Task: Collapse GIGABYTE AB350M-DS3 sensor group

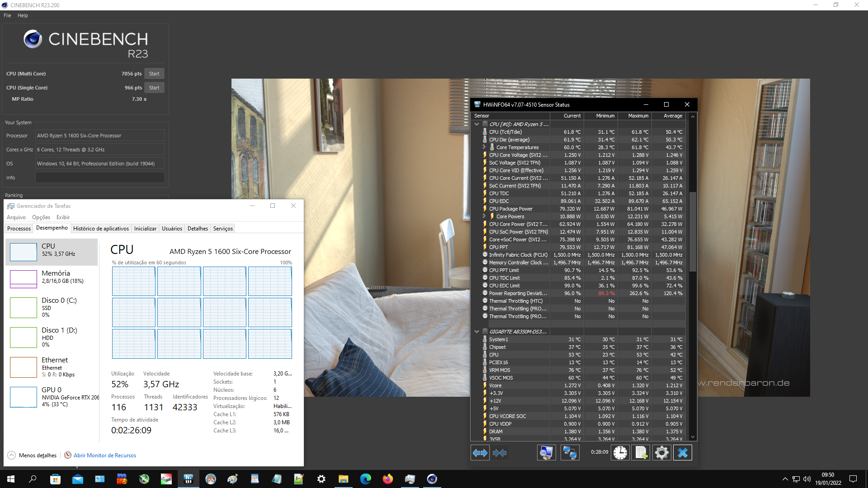Action: point(476,332)
